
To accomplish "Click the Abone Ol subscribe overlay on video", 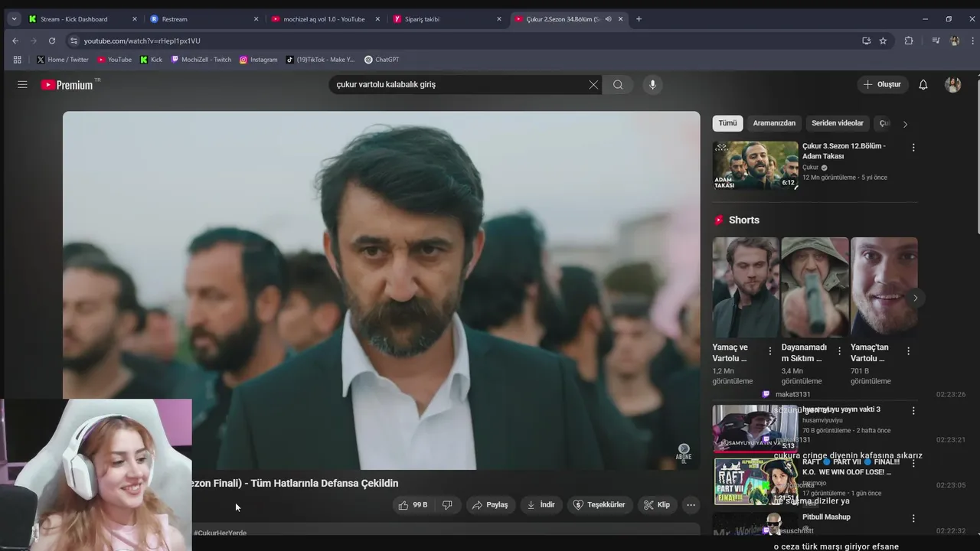I will (684, 453).
